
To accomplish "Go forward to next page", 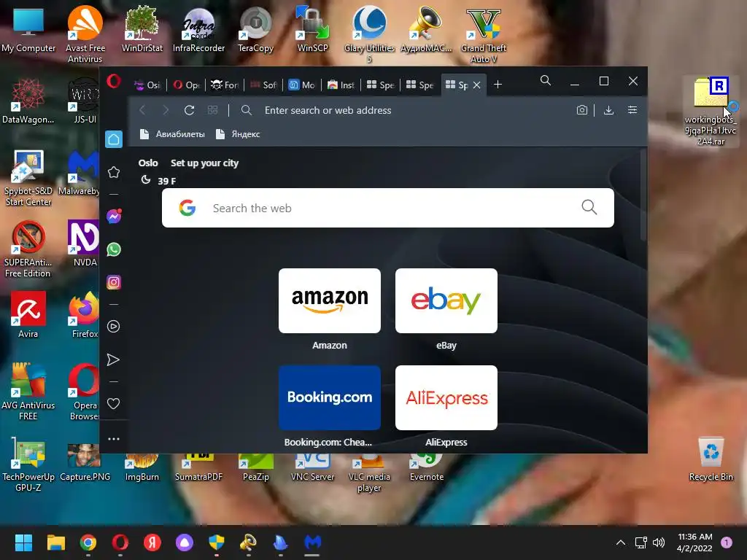I will point(166,111).
